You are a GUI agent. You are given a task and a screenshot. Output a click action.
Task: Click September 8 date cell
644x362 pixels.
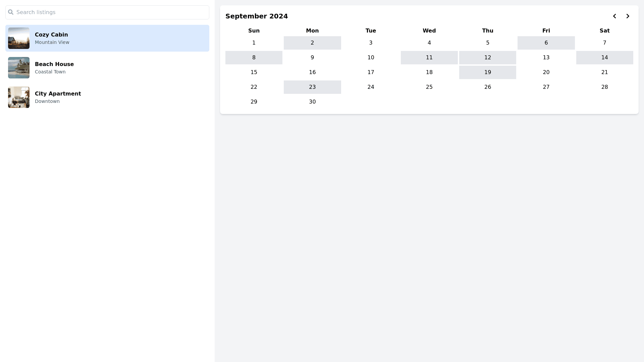coord(254,58)
